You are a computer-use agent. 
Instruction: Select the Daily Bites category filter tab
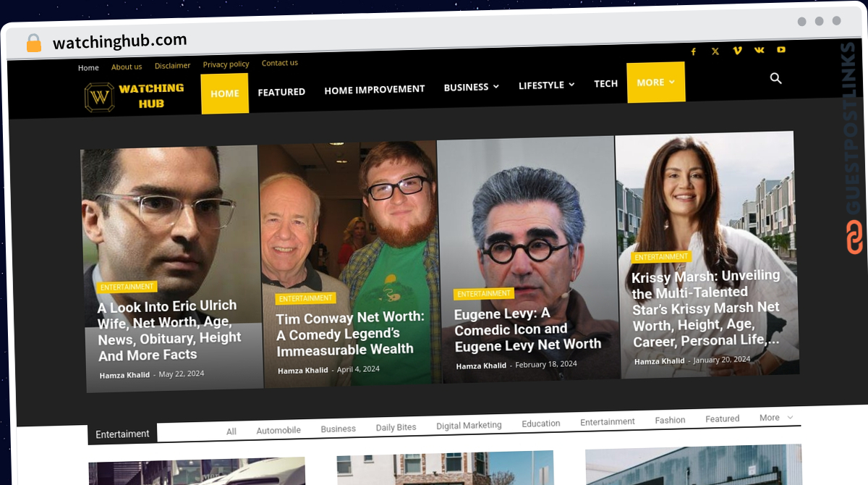click(396, 427)
